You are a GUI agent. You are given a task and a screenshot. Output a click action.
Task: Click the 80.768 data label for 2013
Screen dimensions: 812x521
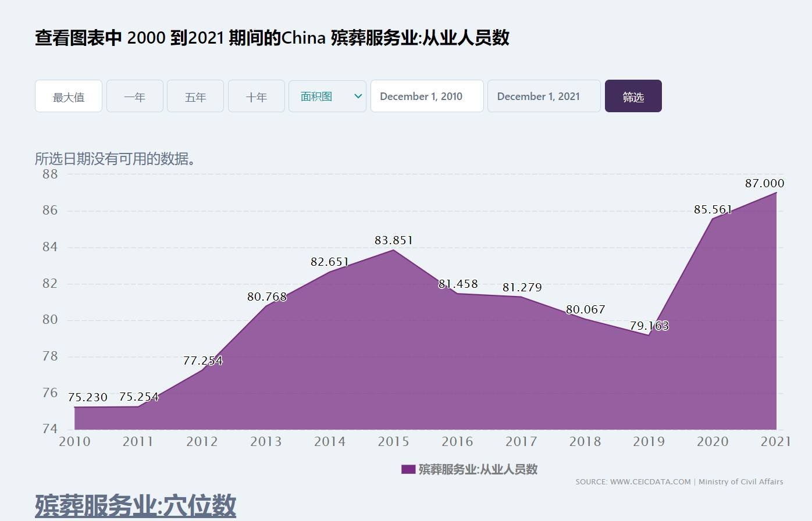pos(267,297)
